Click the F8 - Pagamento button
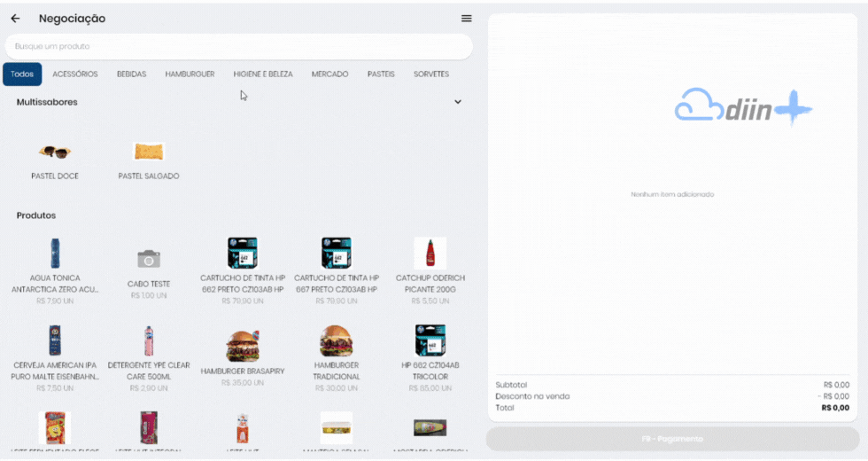The image size is (868, 461). click(x=672, y=439)
